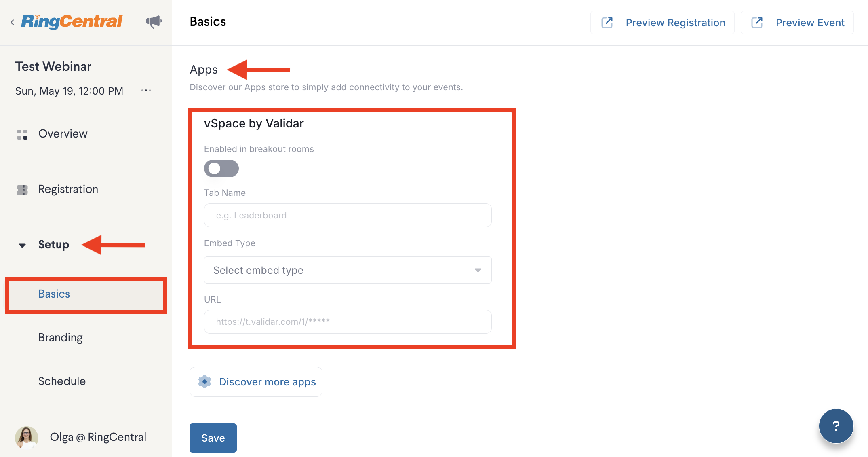The width and height of the screenshot is (868, 457).
Task: Click the gear icon in Discover more apps
Action: click(x=204, y=382)
